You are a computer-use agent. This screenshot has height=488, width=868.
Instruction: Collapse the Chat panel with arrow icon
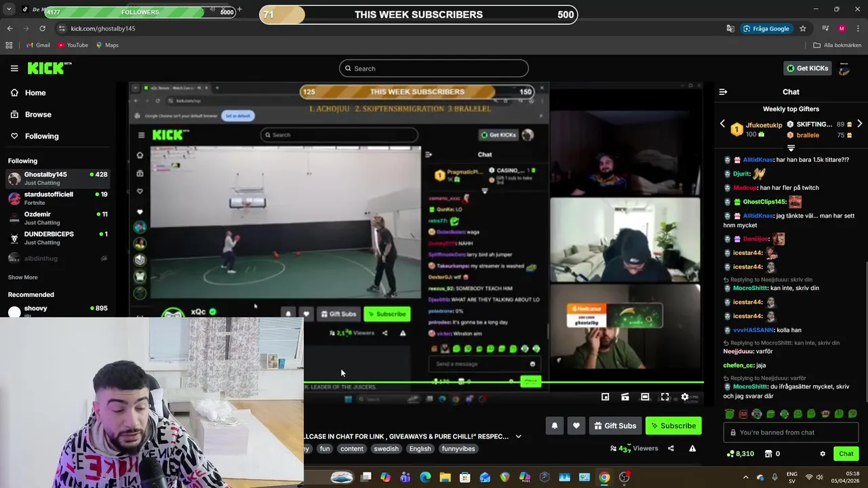coord(723,91)
